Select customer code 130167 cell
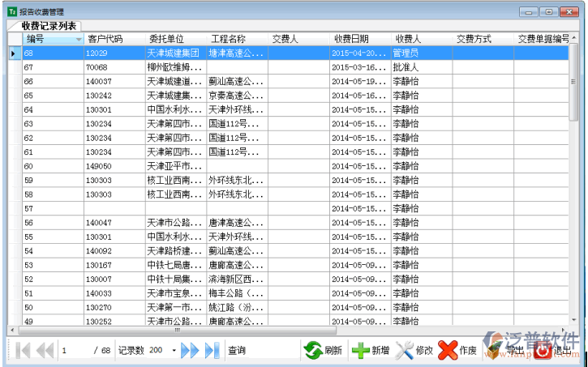Image resolution: width=588 pixels, height=367 pixels. click(114, 265)
